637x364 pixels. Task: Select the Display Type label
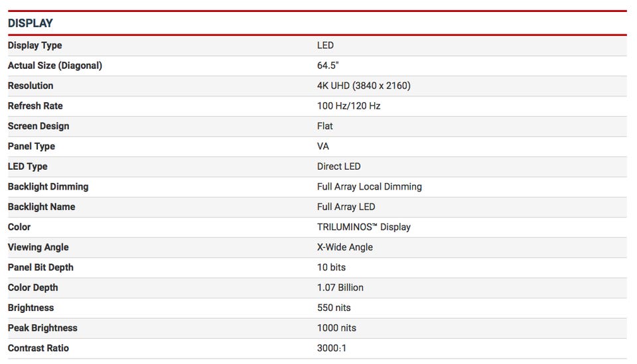point(35,46)
